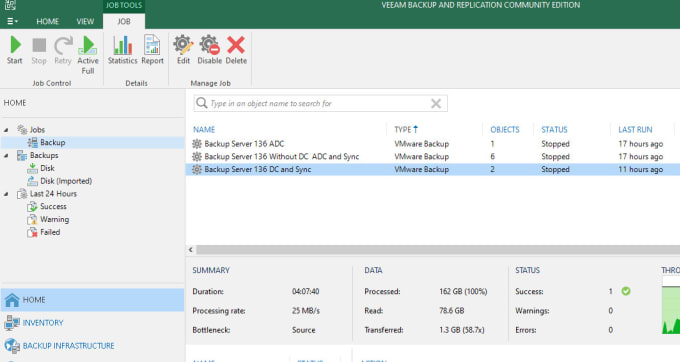Start the selected backup job

(15, 50)
